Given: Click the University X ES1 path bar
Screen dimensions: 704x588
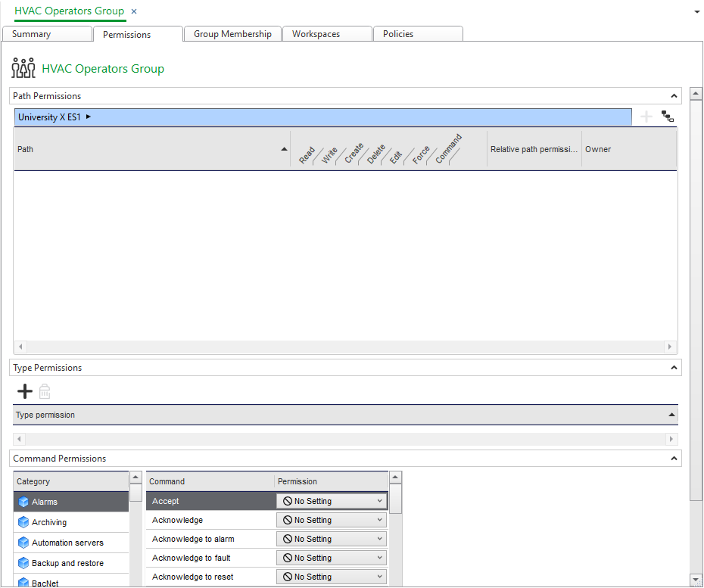Looking at the screenshot, I should click(x=322, y=117).
